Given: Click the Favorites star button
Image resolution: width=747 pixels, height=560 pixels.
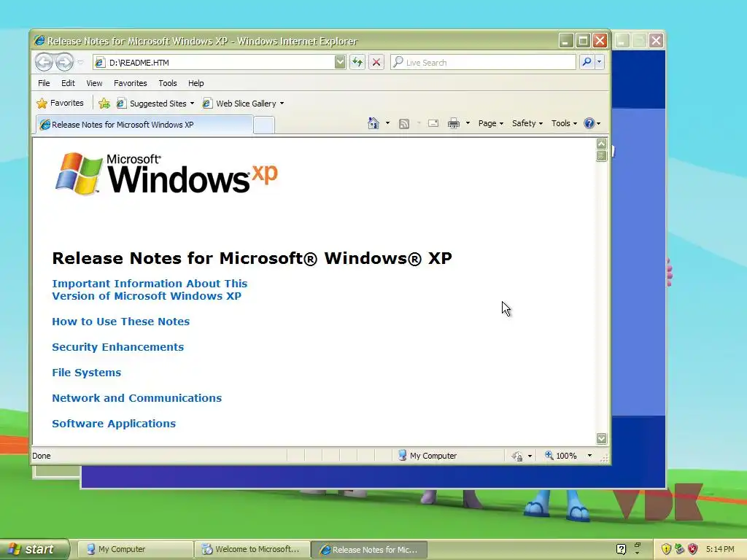Looking at the screenshot, I should click(60, 103).
